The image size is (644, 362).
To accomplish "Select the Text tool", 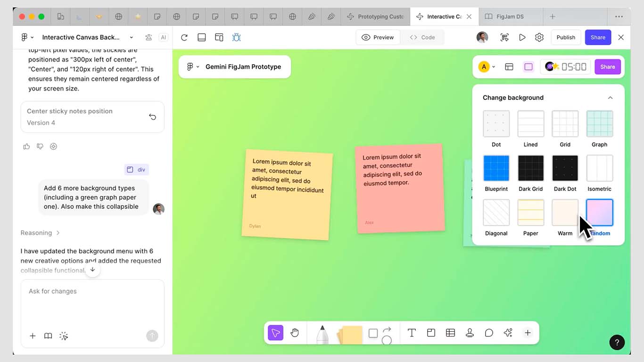I will 412,332.
